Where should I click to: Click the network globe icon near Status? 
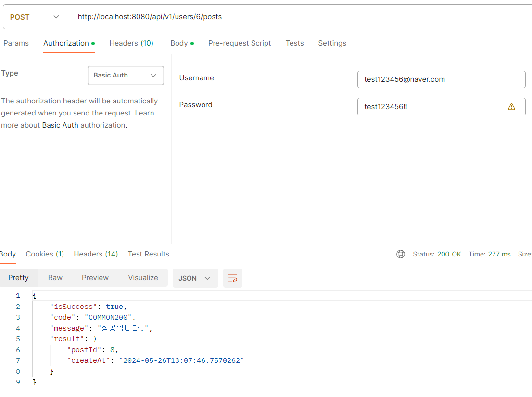pyautogui.click(x=401, y=254)
